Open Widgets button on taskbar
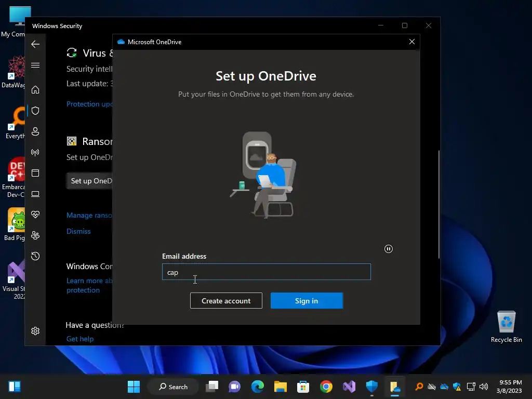 15,387
